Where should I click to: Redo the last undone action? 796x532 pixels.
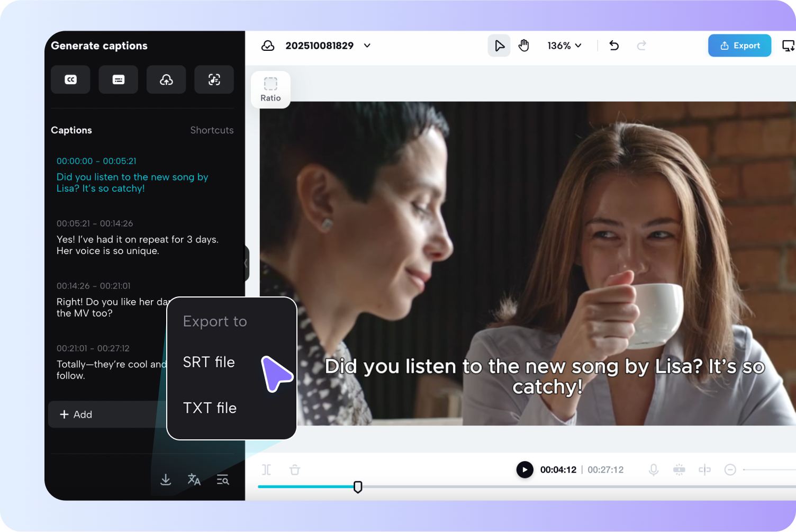(641, 46)
